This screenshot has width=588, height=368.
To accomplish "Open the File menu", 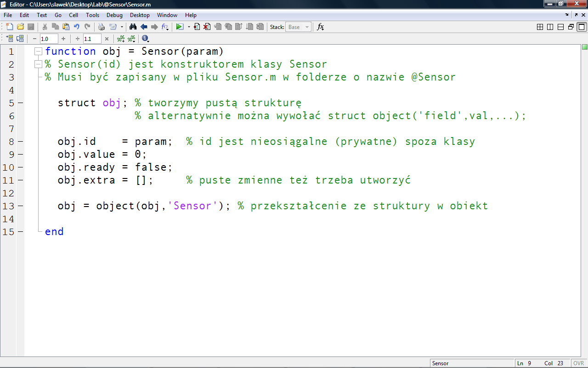I will click(x=8, y=15).
